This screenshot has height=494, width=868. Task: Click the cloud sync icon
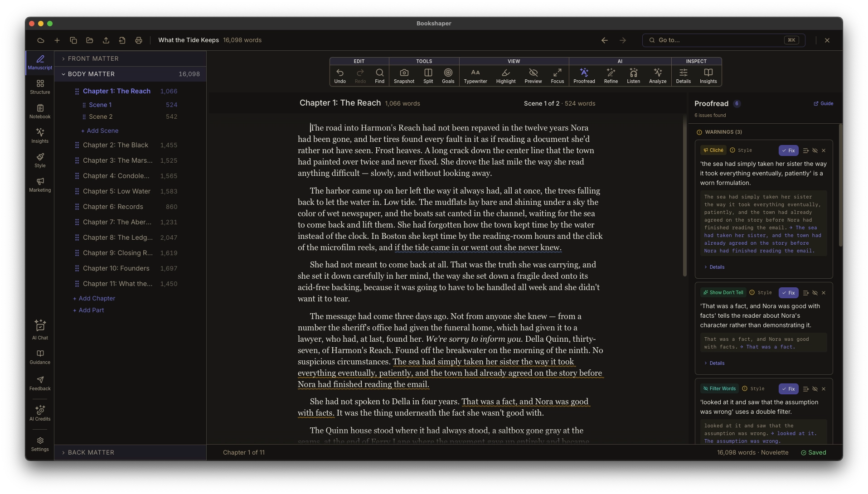(41, 40)
